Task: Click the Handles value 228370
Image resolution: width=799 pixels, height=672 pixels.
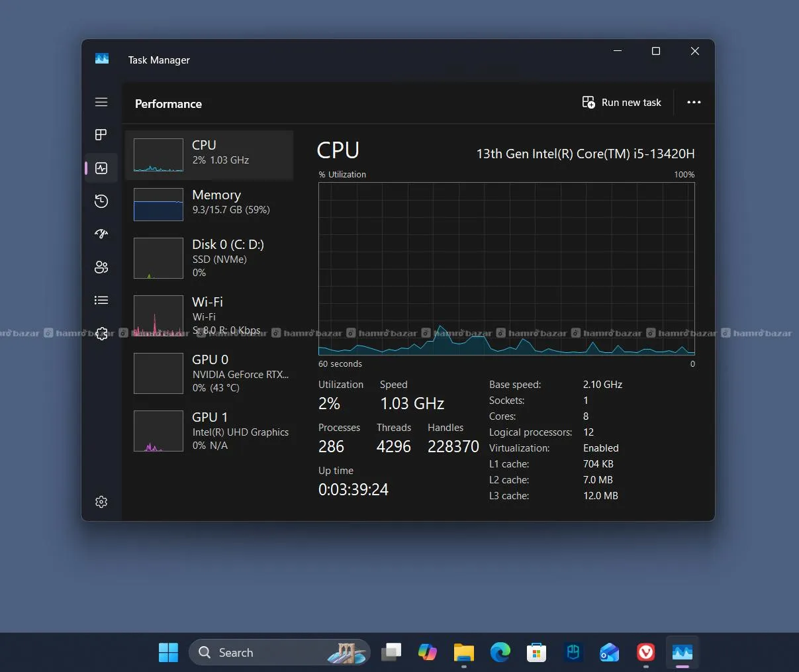Action: [x=453, y=447]
